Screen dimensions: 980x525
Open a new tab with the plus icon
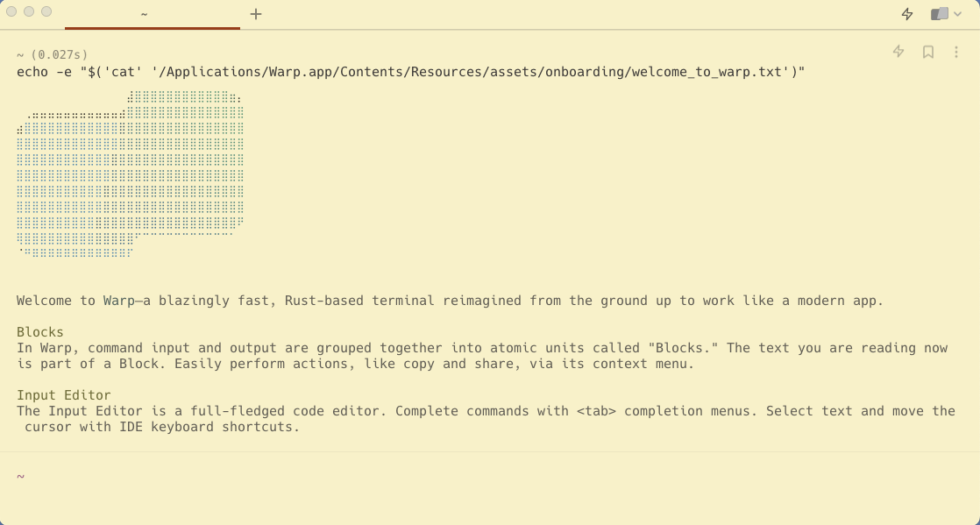pyautogui.click(x=256, y=14)
